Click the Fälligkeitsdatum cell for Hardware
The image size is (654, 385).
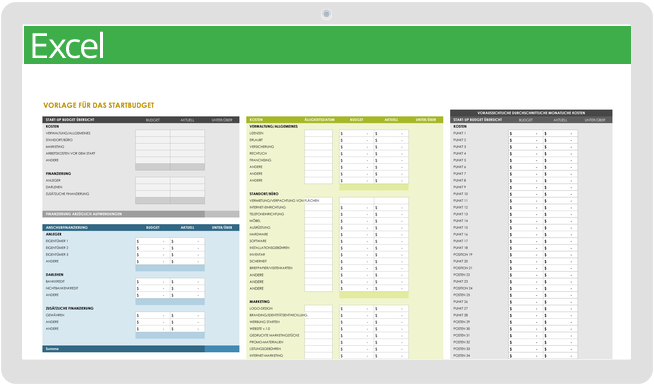point(318,234)
